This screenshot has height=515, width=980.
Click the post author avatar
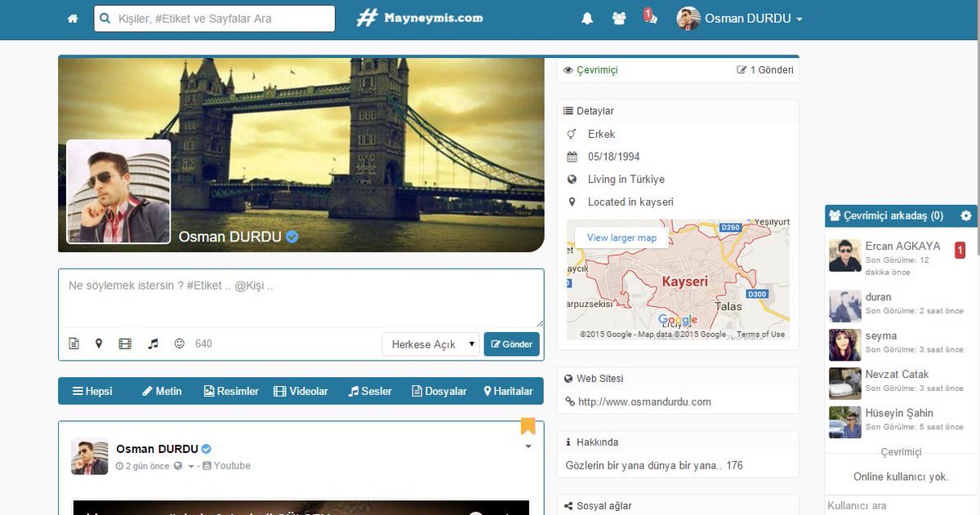[89, 456]
